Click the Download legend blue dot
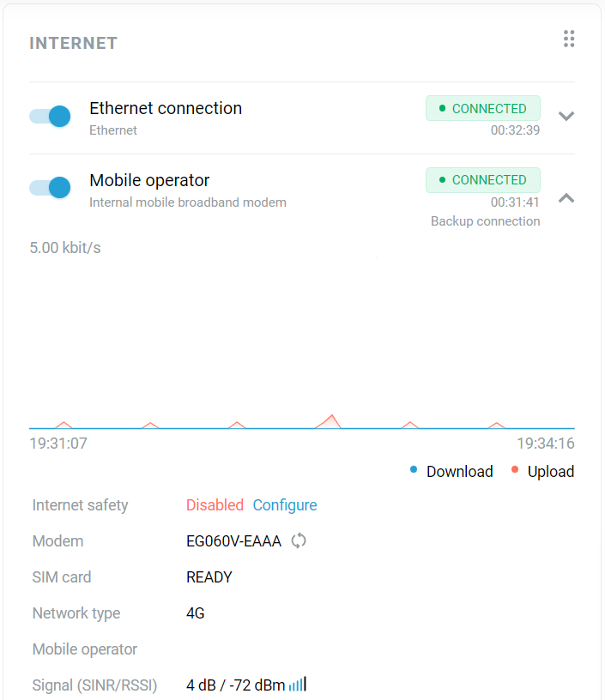605x700 pixels. click(414, 469)
